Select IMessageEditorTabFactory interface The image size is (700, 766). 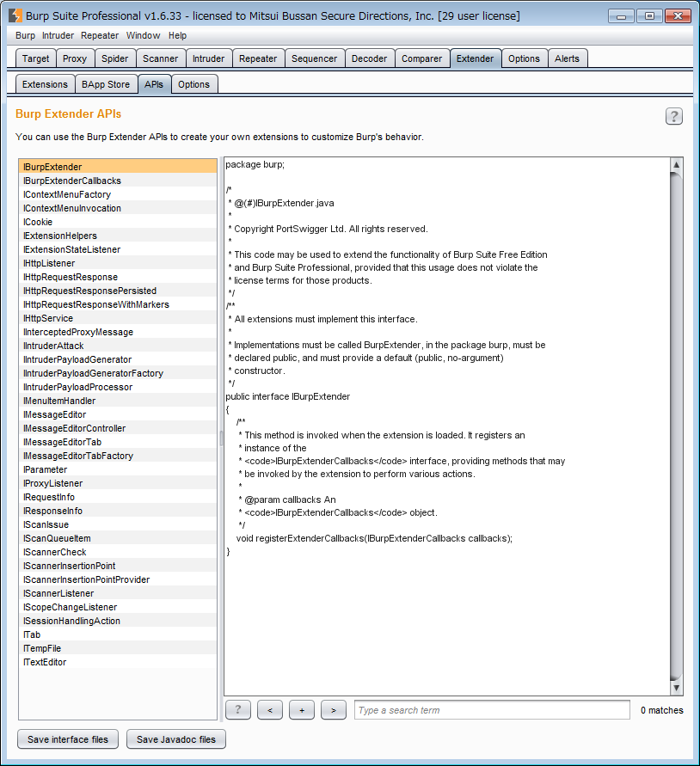pyautogui.click(x=118, y=456)
